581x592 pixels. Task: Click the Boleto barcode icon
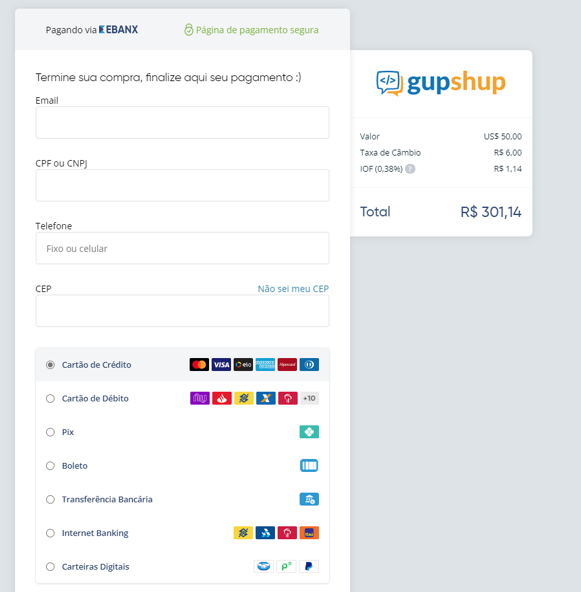(309, 466)
